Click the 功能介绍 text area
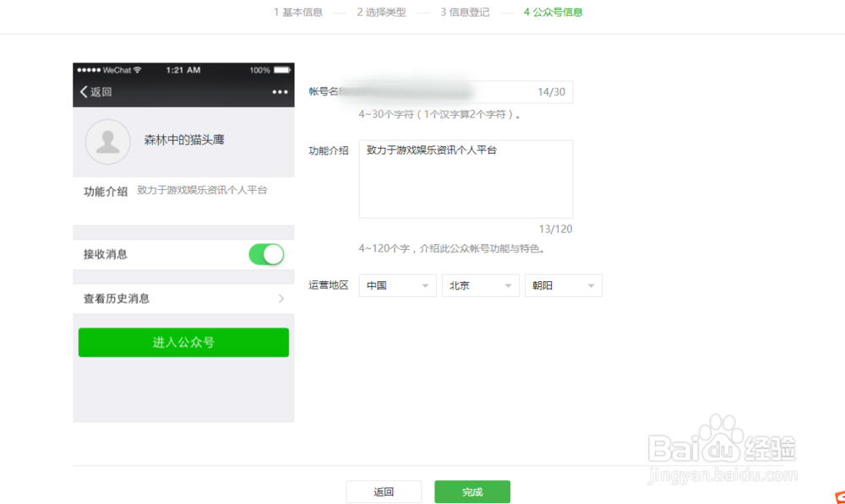 pyautogui.click(x=466, y=179)
